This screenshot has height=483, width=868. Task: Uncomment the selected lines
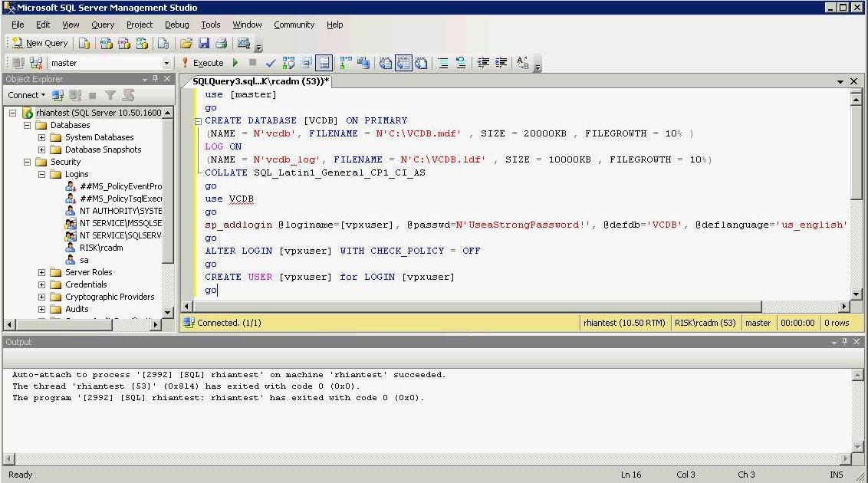coord(461,63)
